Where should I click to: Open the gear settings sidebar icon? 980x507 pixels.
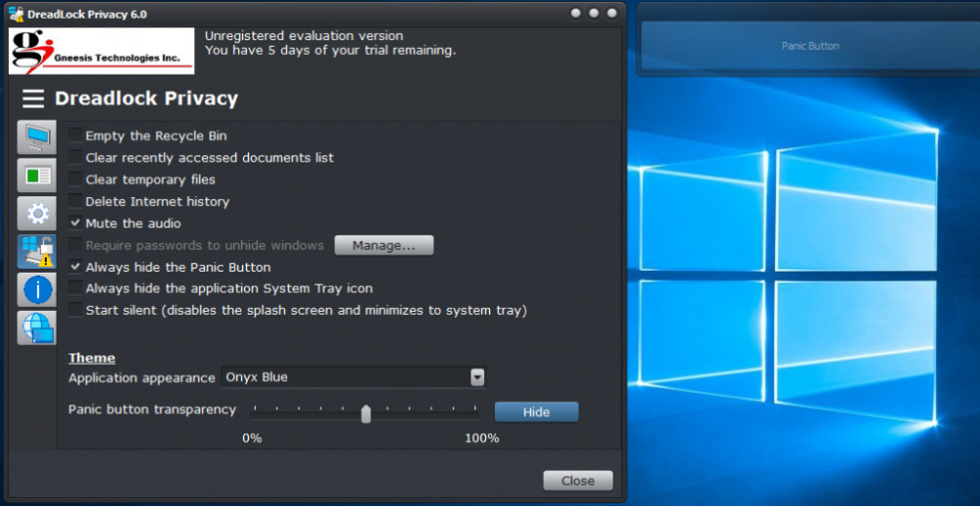pos(37,213)
